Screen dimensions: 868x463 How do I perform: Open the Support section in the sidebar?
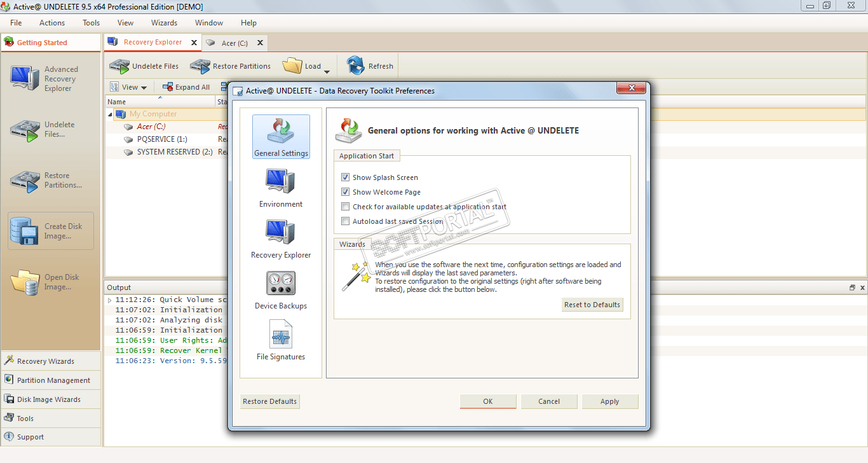(x=51, y=437)
